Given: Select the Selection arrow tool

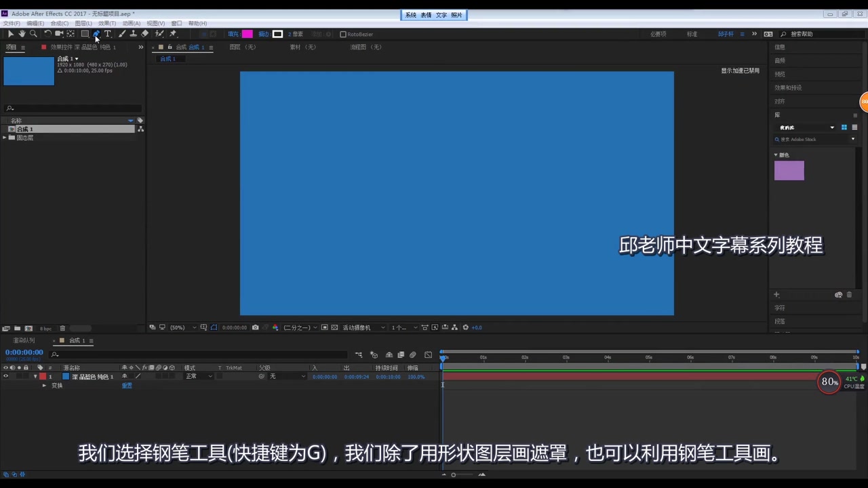Looking at the screenshot, I should click(x=11, y=34).
